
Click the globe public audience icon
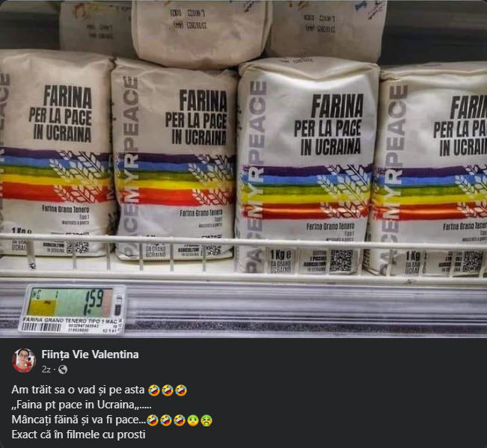point(63,369)
